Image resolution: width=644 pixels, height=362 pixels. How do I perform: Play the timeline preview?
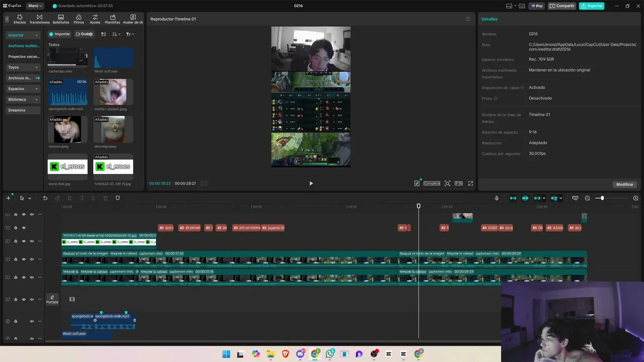coord(311,184)
